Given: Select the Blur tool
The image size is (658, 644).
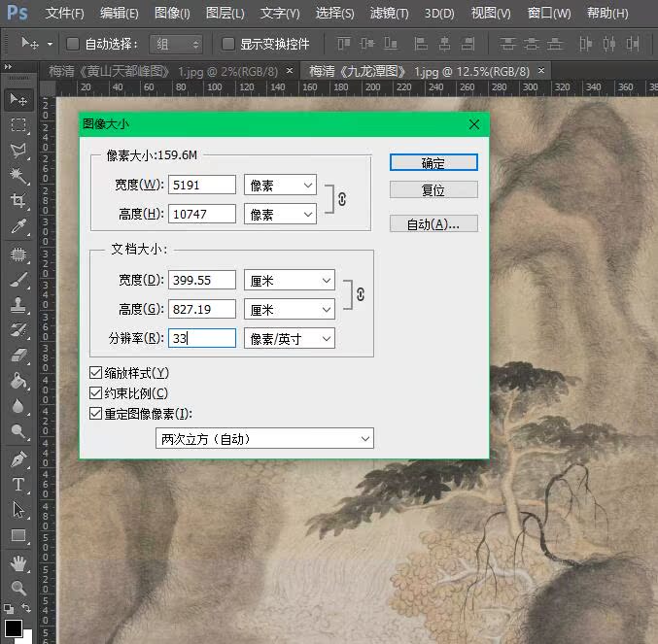Looking at the screenshot, I should coord(18,406).
